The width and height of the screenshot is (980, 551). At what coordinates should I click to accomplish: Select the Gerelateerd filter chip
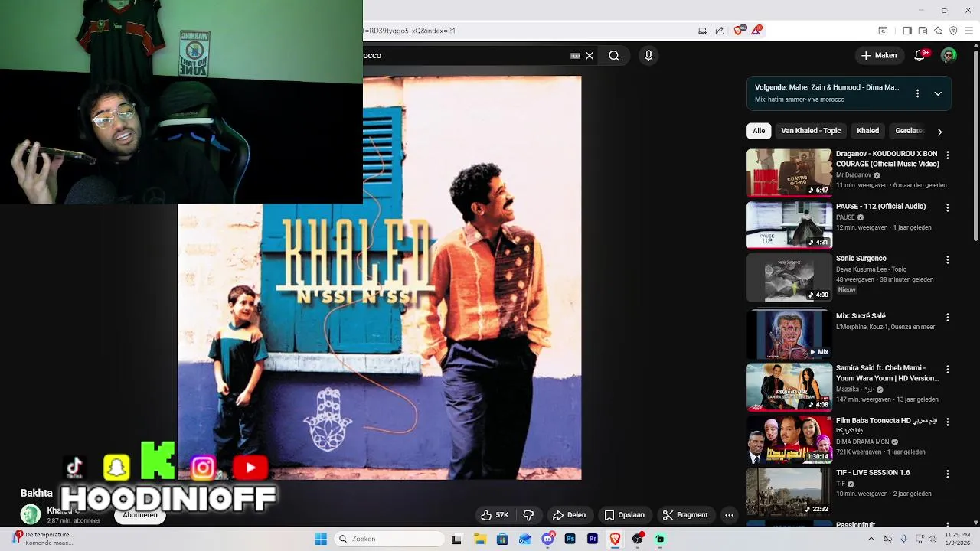909,131
